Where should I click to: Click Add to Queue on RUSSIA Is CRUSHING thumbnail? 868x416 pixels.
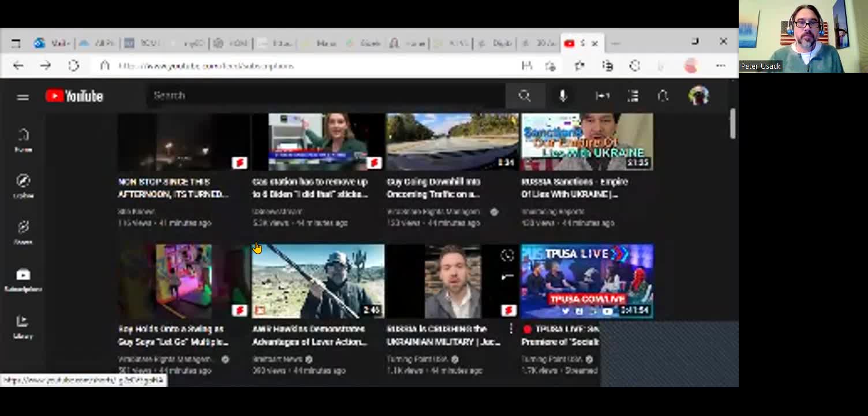pyautogui.click(x=507, y=277)
